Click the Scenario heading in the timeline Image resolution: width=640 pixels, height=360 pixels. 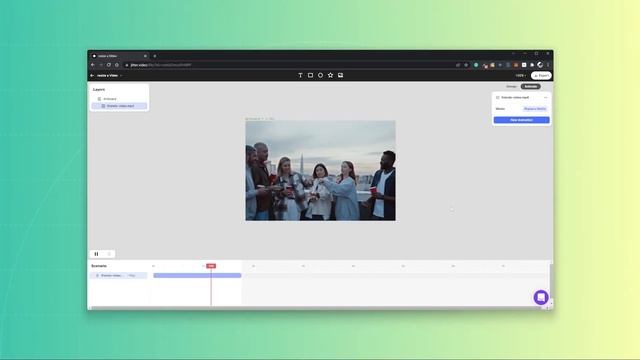pyautogui.click(x=99, y=266)
